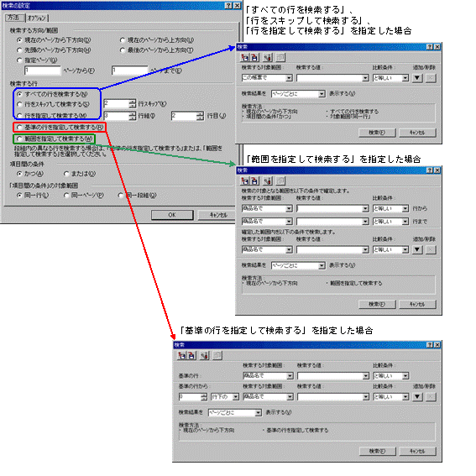
Task: Click help ? button of 行から/行まで 検索 dialog
Action: tap(429, 170)
